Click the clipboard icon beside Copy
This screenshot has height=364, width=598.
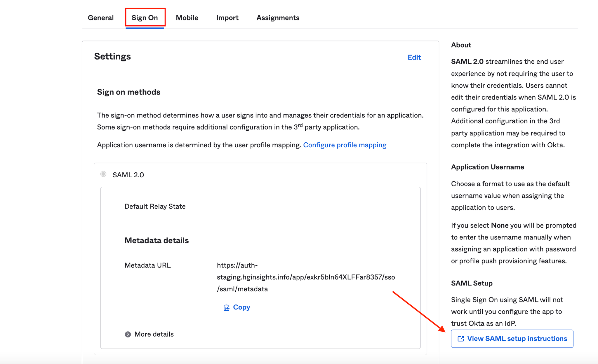[226, 307]
